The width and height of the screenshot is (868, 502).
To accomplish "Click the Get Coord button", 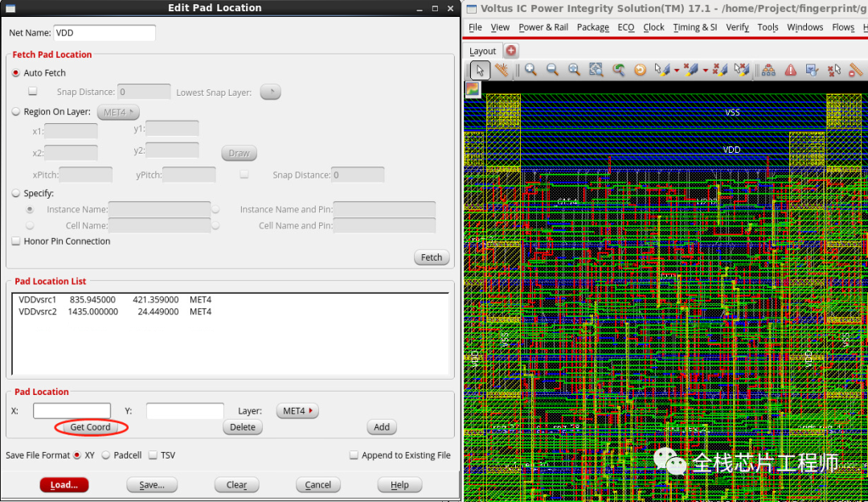I will [90, 427].
